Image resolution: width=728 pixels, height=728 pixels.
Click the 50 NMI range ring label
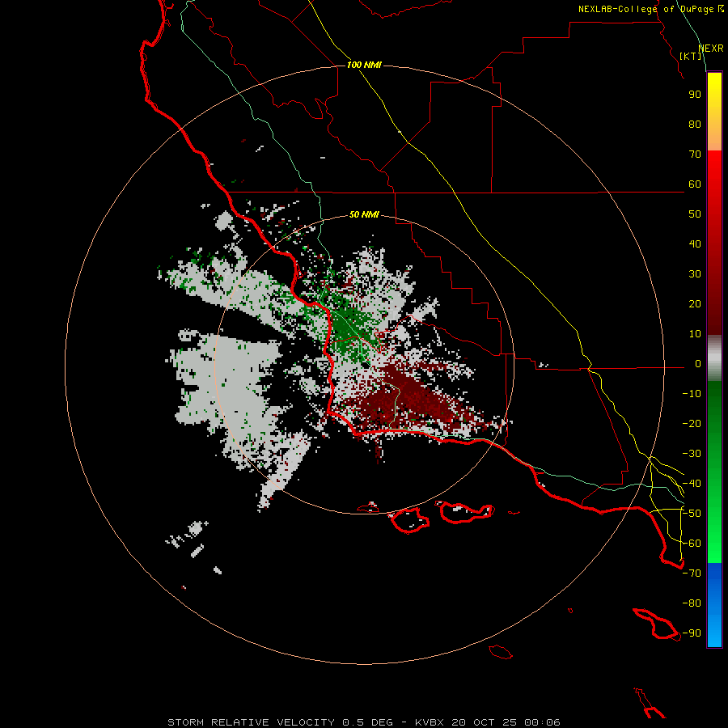pyautogui.click(x=364, y=214)
